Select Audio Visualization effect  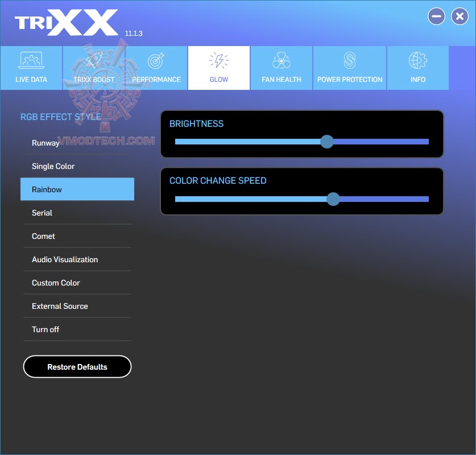(x=77, y=259)
